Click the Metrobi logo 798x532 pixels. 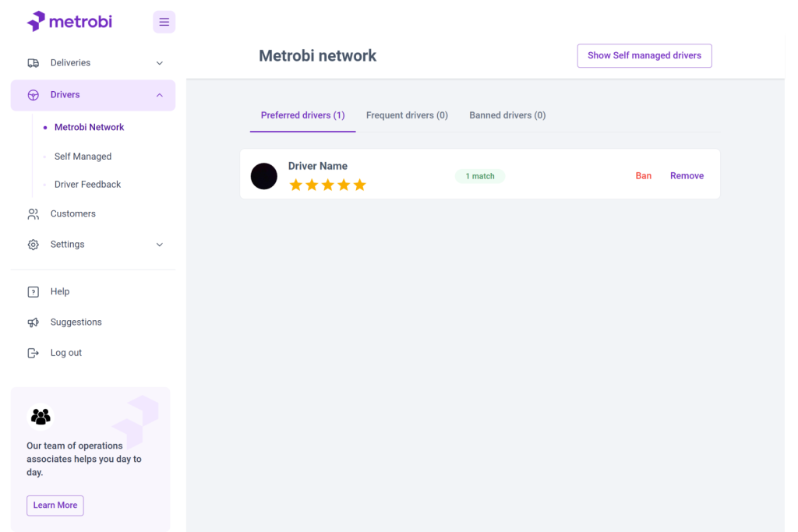69,22
